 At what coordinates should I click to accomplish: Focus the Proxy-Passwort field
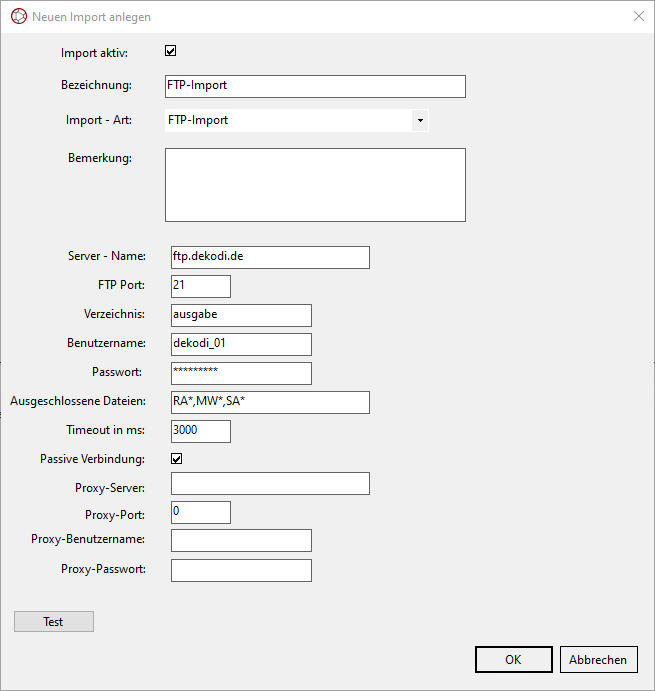click(x=241, y=570)
